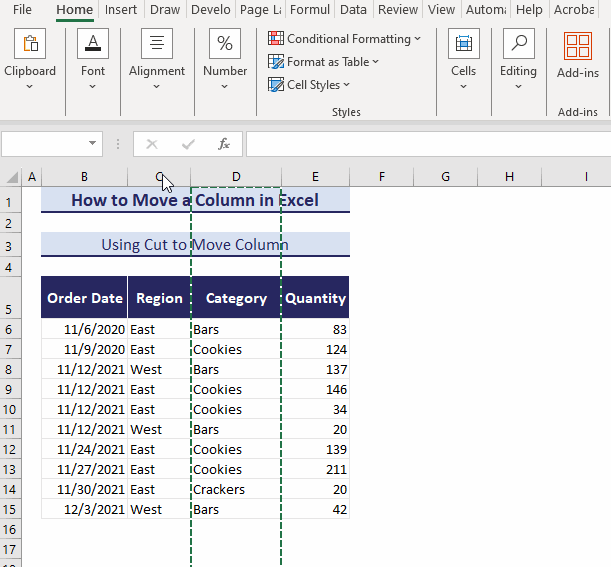
Task: Click the 'Quantity' header cell
Action: click(315, 297)
